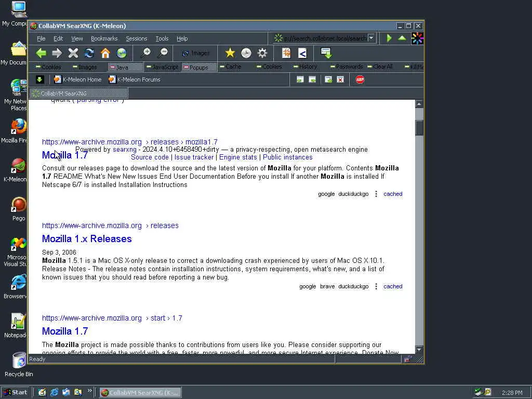
Task: Open the Help menu
Action: 182,38
